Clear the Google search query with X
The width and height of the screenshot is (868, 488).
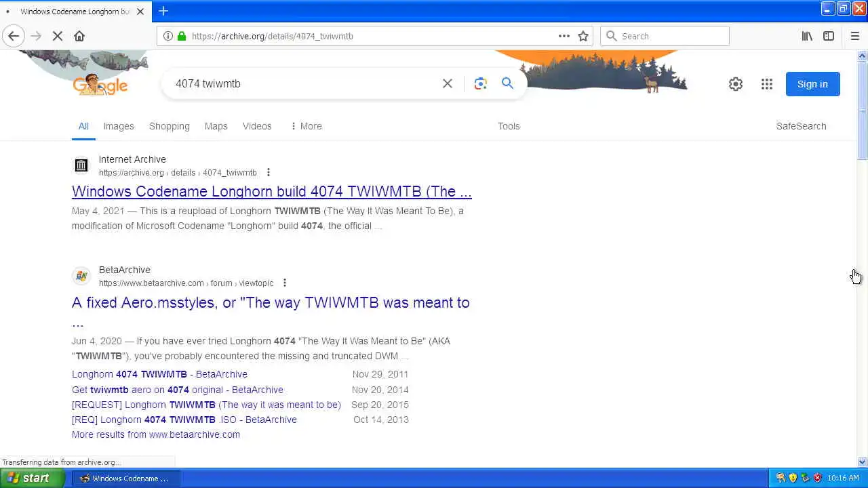point(448,83)
